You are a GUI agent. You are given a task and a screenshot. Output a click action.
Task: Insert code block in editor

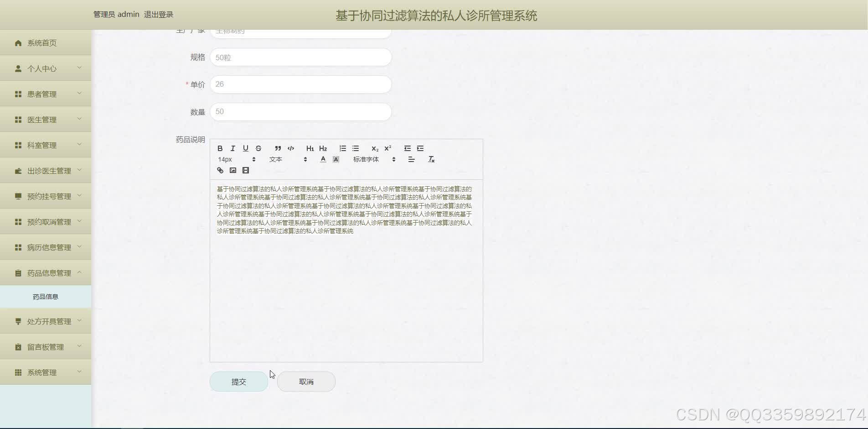(291, 148)
